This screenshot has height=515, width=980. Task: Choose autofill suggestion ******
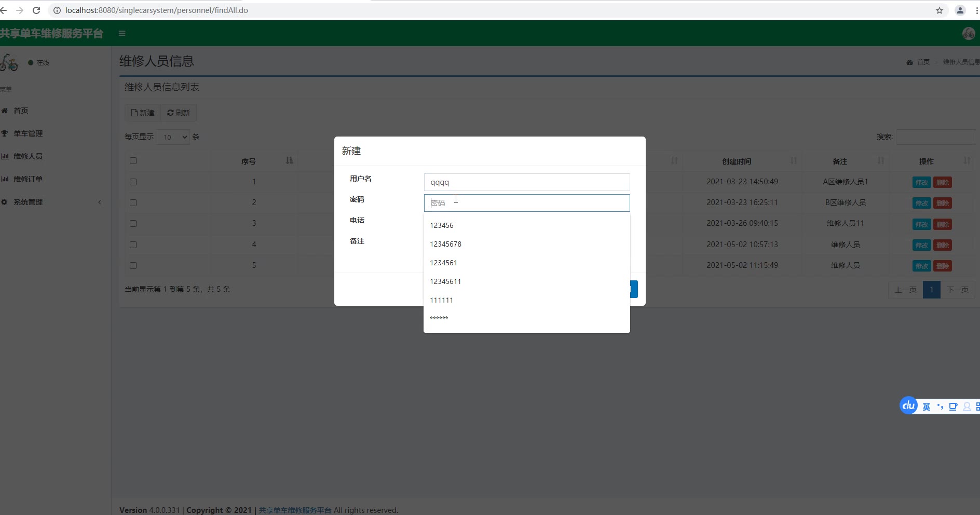[x=527, y=318]
